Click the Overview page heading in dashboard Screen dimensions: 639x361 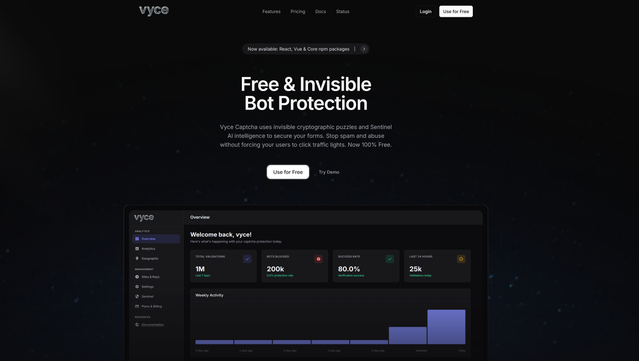coord(200,217)
